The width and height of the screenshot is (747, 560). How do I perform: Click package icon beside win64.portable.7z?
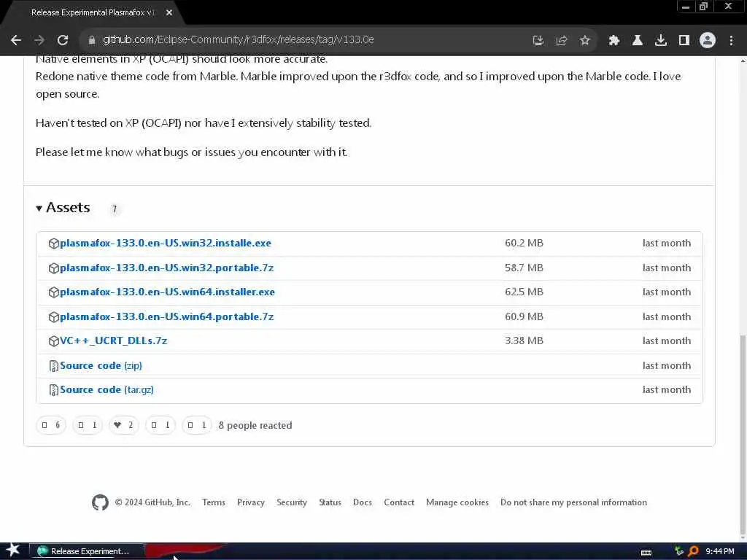coord(53,317)
